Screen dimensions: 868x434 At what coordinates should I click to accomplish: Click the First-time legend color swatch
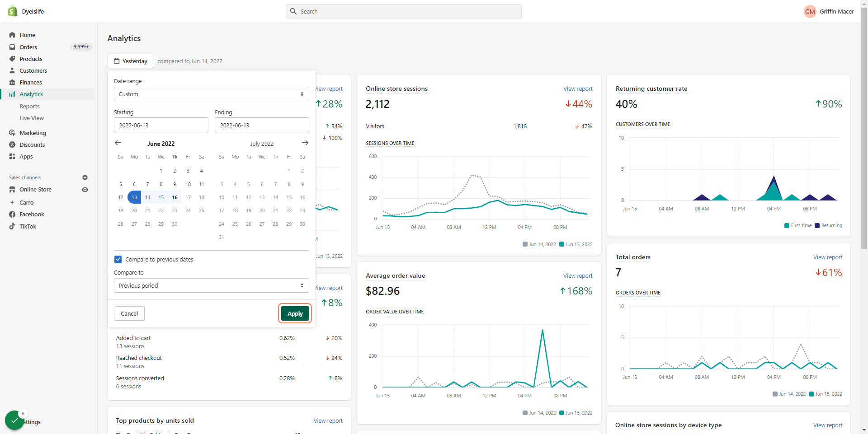(787, 225)
